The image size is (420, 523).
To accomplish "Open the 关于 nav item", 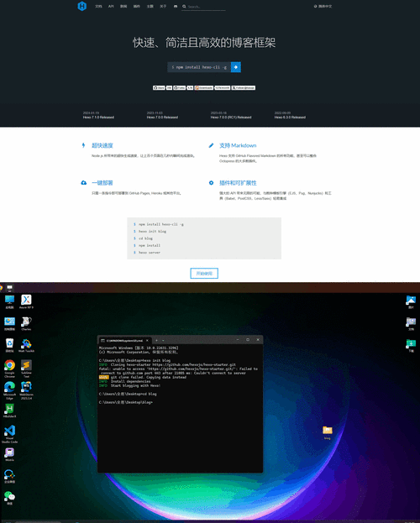I will [x=163, y=7].
